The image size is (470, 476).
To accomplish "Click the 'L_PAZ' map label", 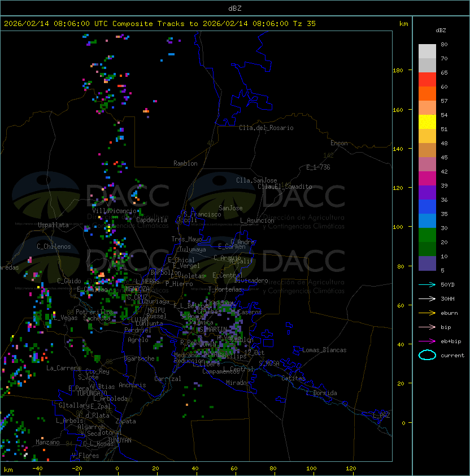I will click(x=381, y=416).
